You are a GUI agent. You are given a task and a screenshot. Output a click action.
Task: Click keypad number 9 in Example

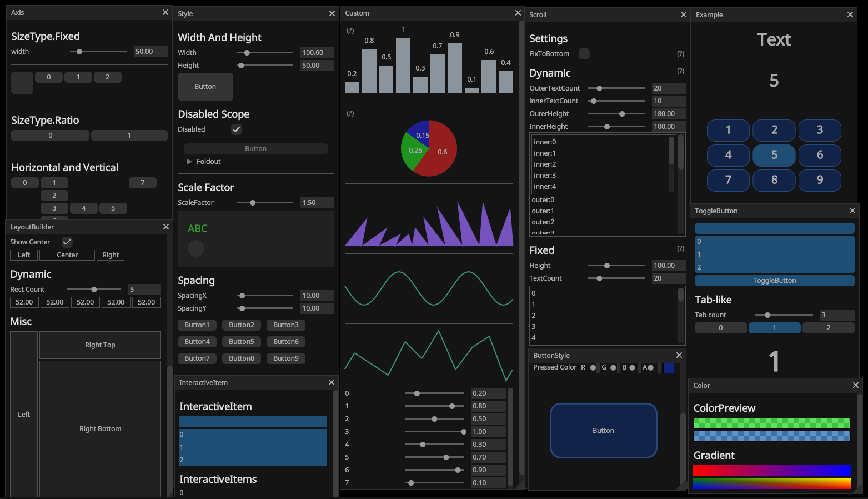(x=820, y=180)
